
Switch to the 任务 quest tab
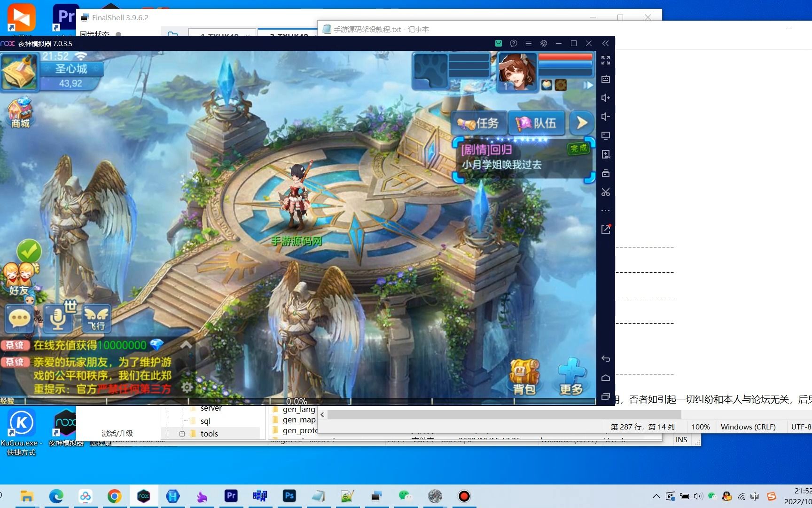[x=479, y=123]
